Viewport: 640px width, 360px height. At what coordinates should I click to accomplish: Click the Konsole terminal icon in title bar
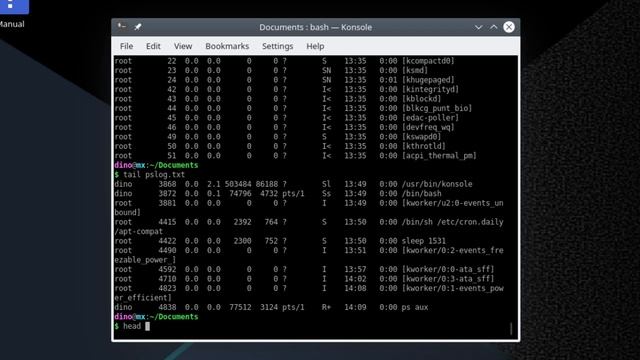coord(121,27)
